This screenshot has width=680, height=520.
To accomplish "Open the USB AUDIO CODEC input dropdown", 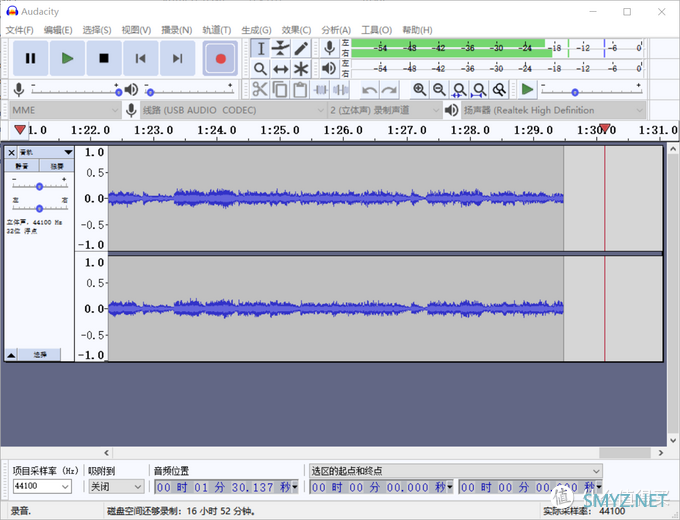I will pos(233,110).
